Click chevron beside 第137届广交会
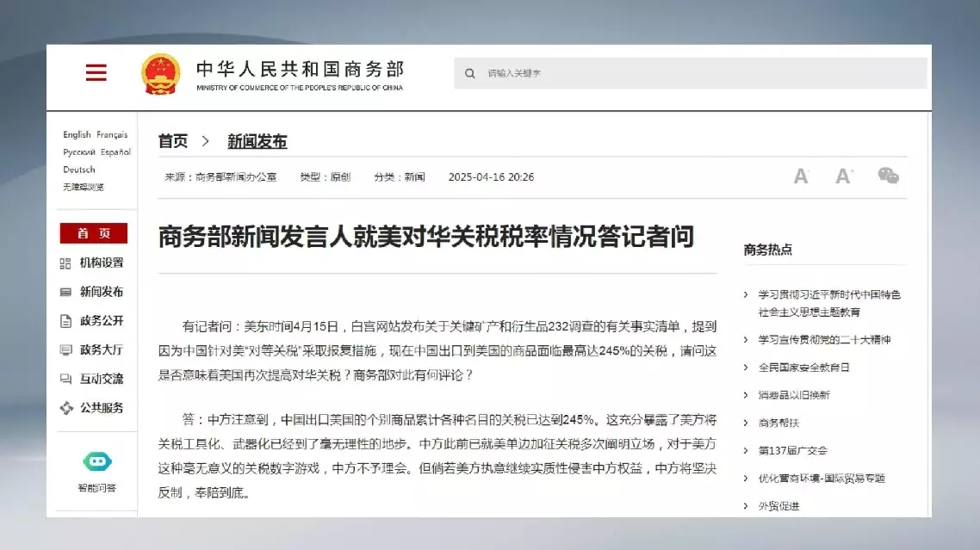Viewport: 980px width, 550px height. pos(746,451)
